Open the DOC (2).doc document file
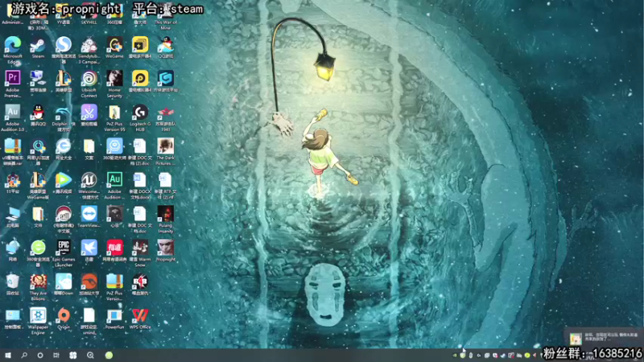The image size is (644, 362). click(140, 152)
